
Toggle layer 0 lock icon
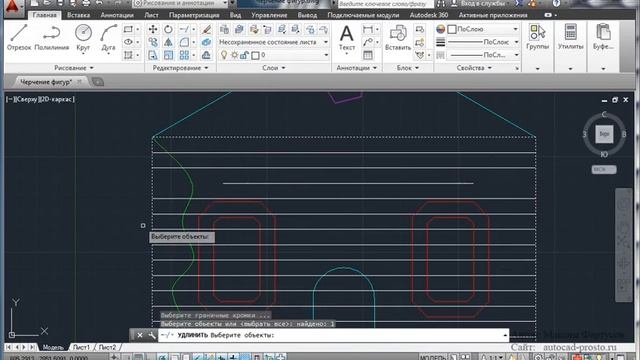coord(244,55)
